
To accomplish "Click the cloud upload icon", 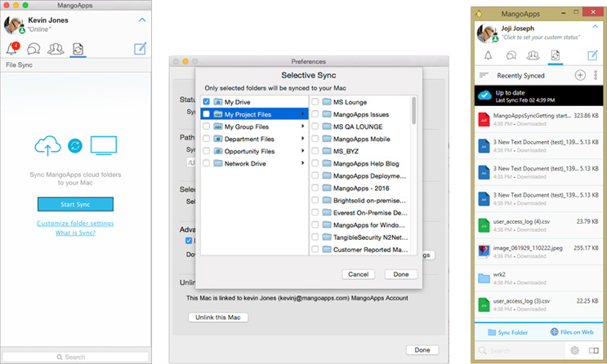I will (x=47, y=145).
